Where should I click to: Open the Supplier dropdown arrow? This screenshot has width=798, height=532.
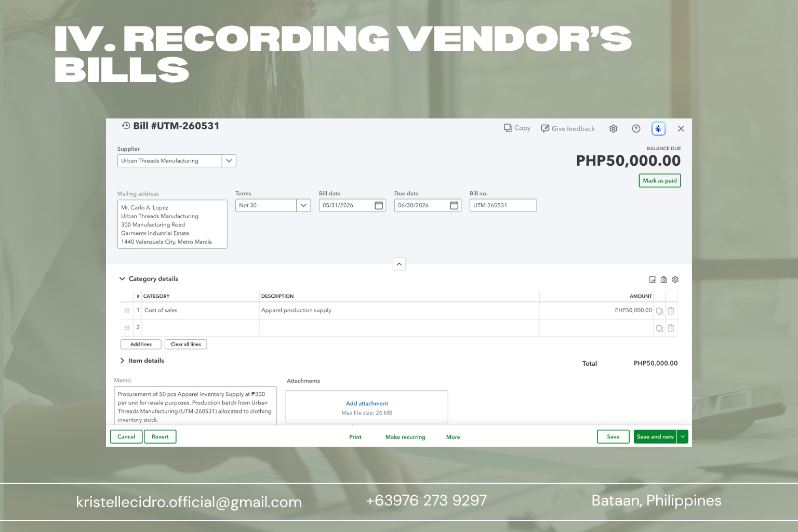[229, 161]
